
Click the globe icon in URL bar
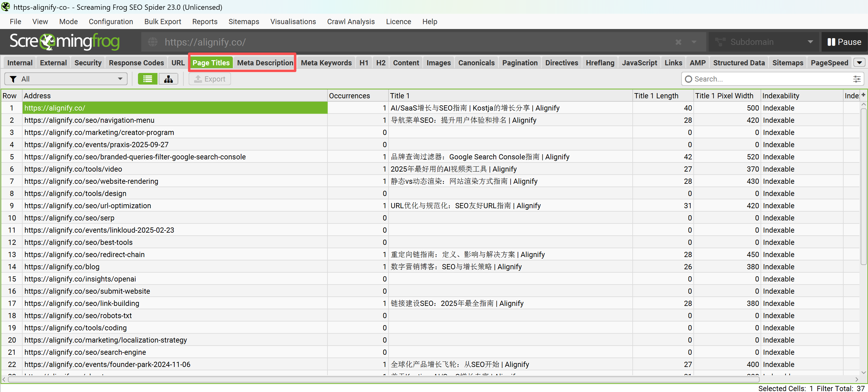[153, 42]
